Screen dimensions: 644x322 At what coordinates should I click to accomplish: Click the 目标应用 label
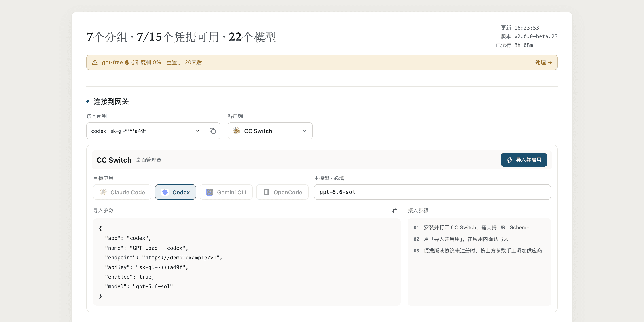pyautogui.click(x=103, y=178)
